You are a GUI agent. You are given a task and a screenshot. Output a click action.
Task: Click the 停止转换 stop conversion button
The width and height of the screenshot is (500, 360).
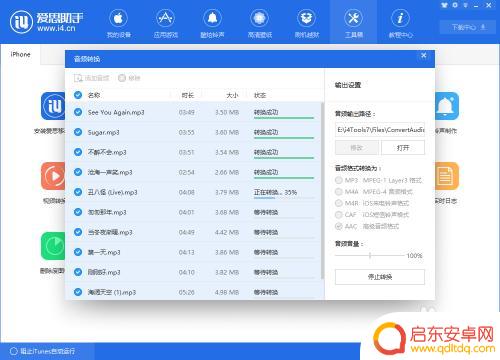coord(380,277)
